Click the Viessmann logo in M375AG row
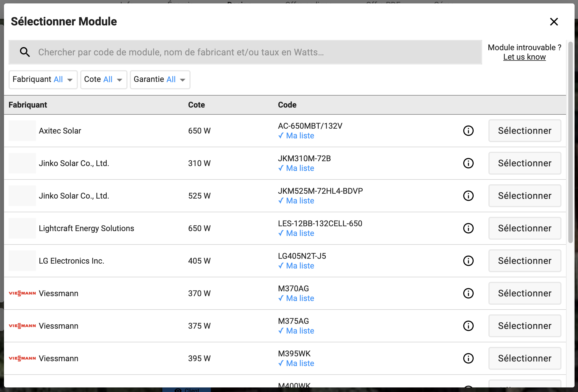This screenshot has width=578, height=392. coord(22,326)
